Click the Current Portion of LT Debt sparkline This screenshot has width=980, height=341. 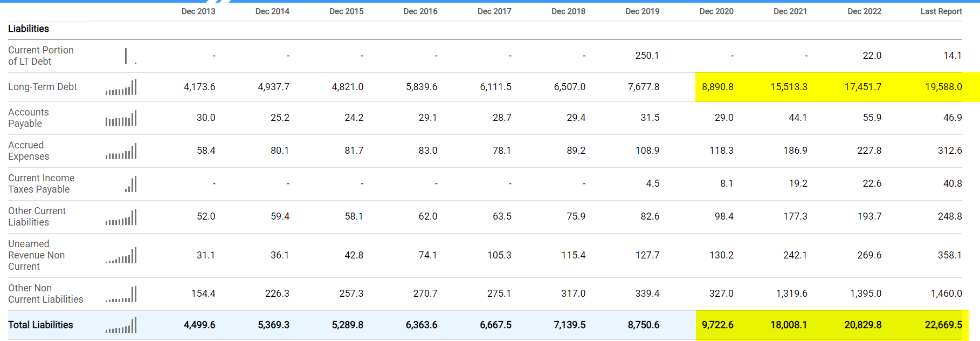click(131, 56)
